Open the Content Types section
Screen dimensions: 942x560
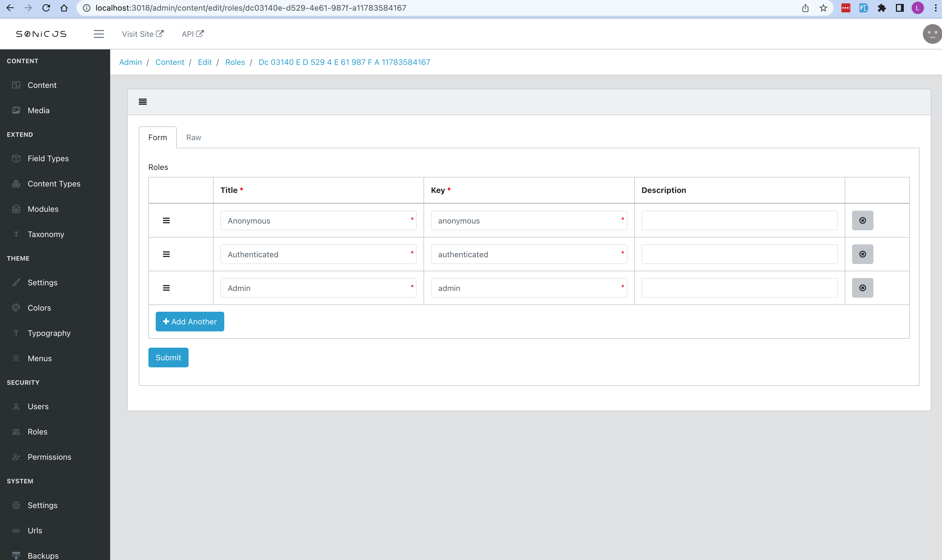pos(54,184)
